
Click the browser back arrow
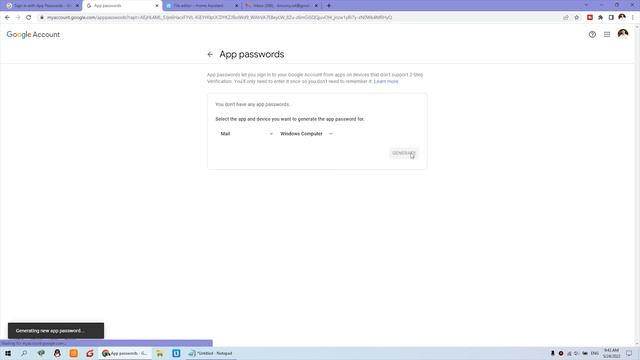coord(7,18)
